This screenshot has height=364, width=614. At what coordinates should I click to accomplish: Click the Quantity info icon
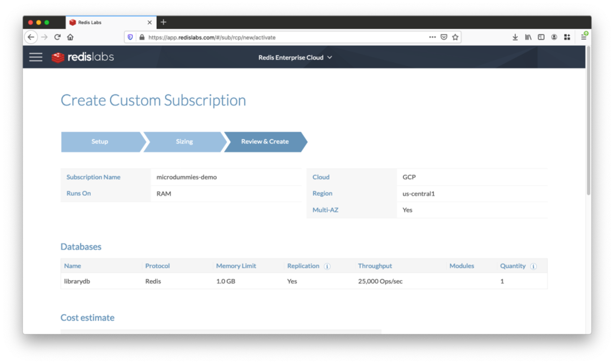pos(533,266)
